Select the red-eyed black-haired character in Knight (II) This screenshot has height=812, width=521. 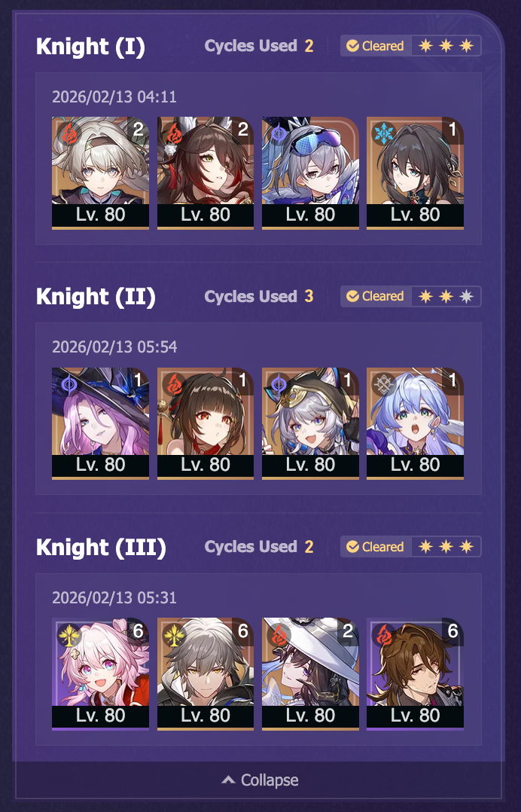coord(206,423)
